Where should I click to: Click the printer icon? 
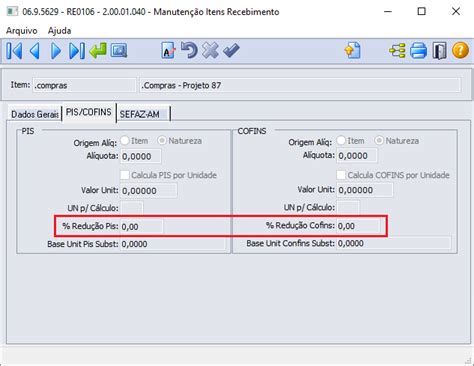click(x=418, y=51)
